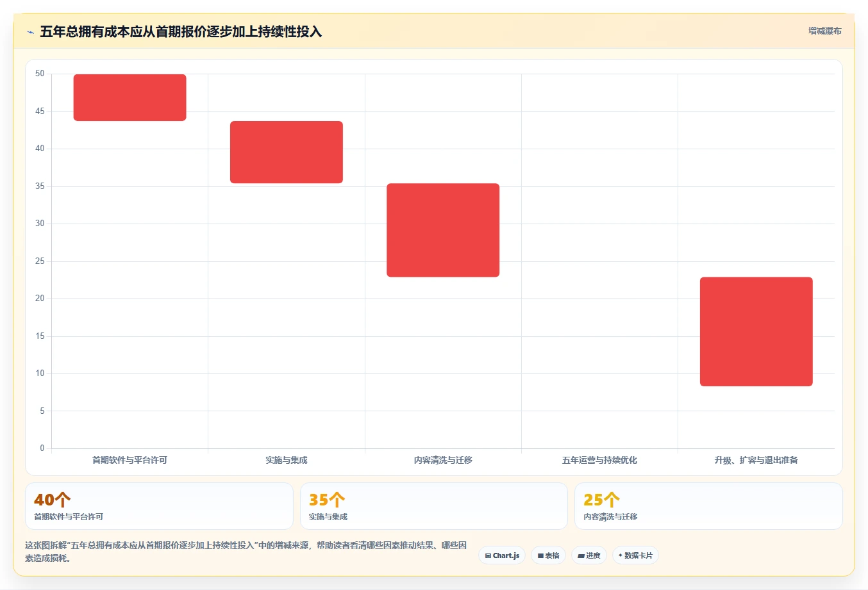Select the 数据卡片 tag chip
The width and height of the screenshot is (868, 590).
coord(635,555)
